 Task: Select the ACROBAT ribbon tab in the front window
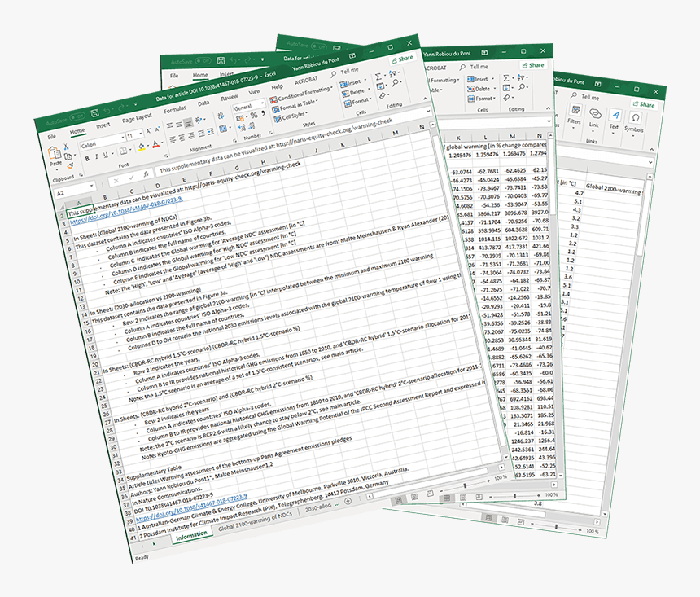pyautogui.click(x=306, y=81)
